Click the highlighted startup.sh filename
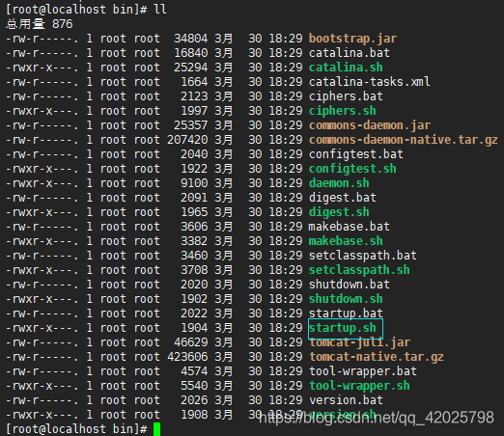The image size is (504, 436). [x=343, y=328]
